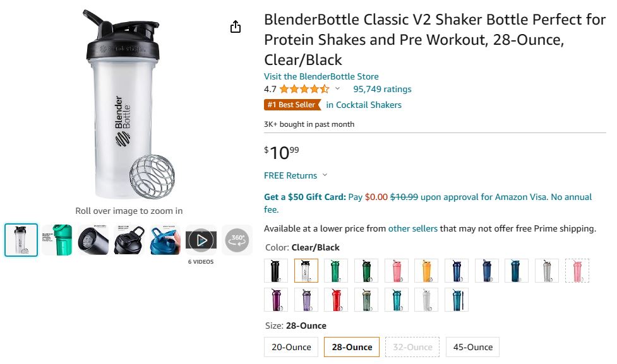Pick the red bottle color swatch

(336, 300)
